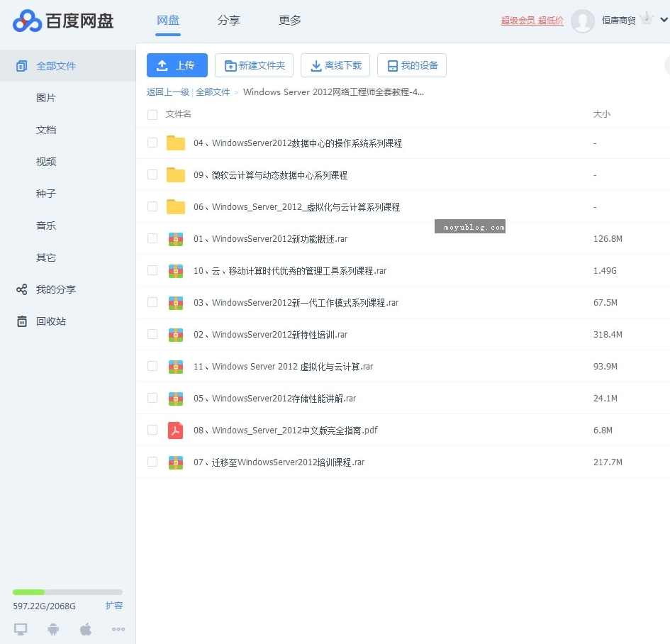Image resolution: width=670 pixels, height=644 pixels.
Task: Open the 种子 (Torrents) sidebar category
Action: click(45, 194)
